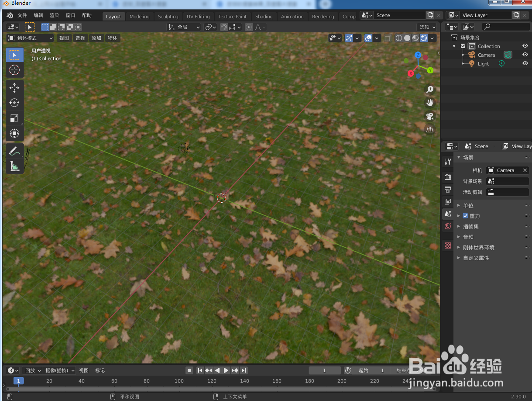
Task: Open the Render properties tab
Action: tap(447, 177)
